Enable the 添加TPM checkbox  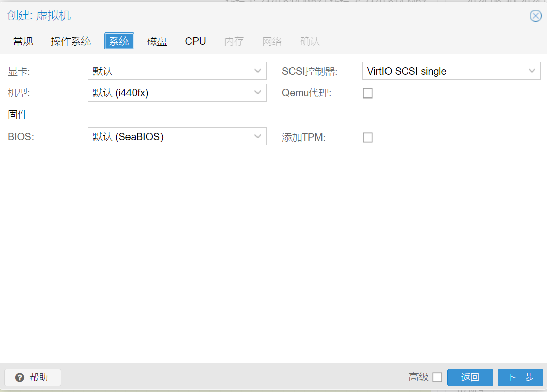pos(368,137)
